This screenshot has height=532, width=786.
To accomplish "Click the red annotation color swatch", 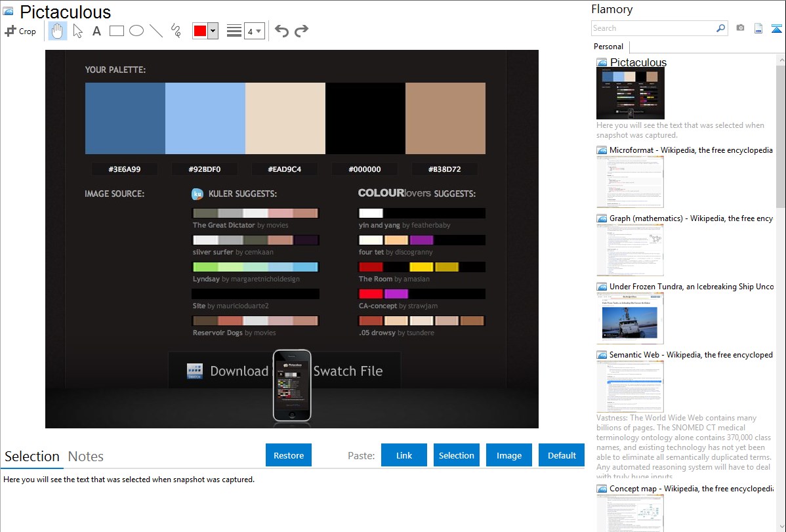I will pyautogui.click(x=200, y=31).
